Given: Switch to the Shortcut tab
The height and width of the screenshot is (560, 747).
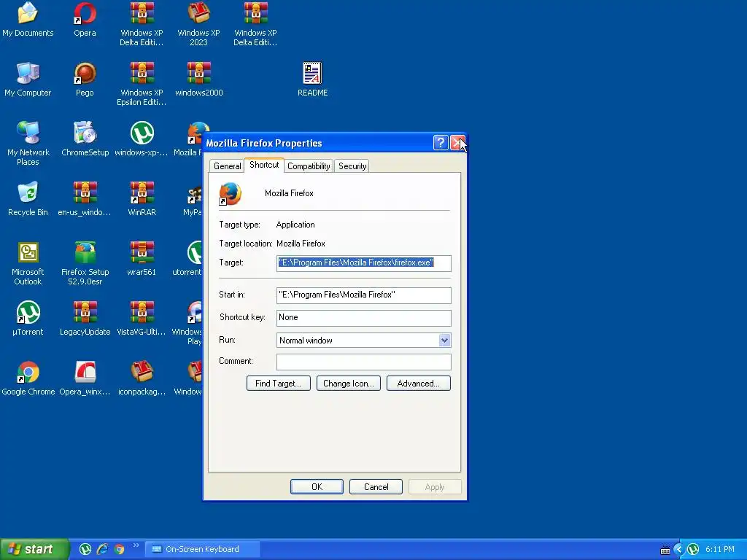Looking at the screenshot, I should tap(264, 165).
